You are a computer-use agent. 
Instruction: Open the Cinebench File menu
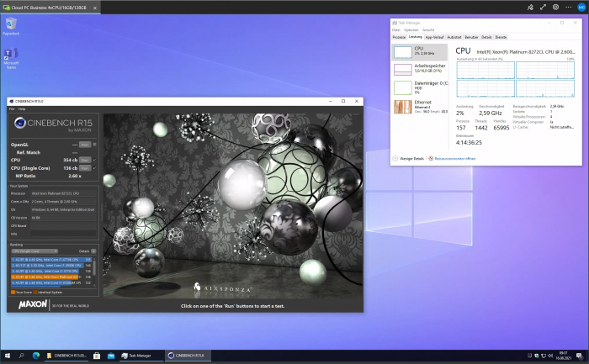[12, 108]
